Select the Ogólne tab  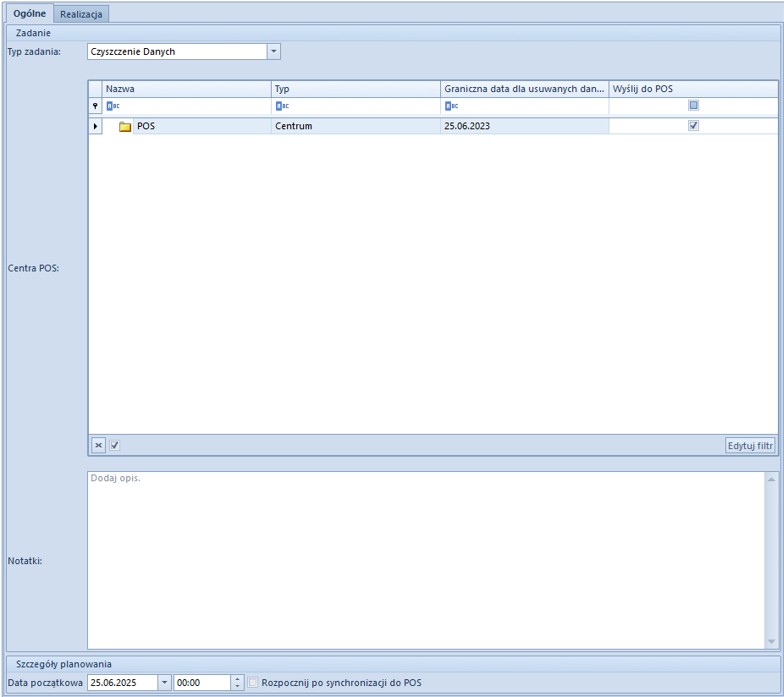[x=29, y=14]
